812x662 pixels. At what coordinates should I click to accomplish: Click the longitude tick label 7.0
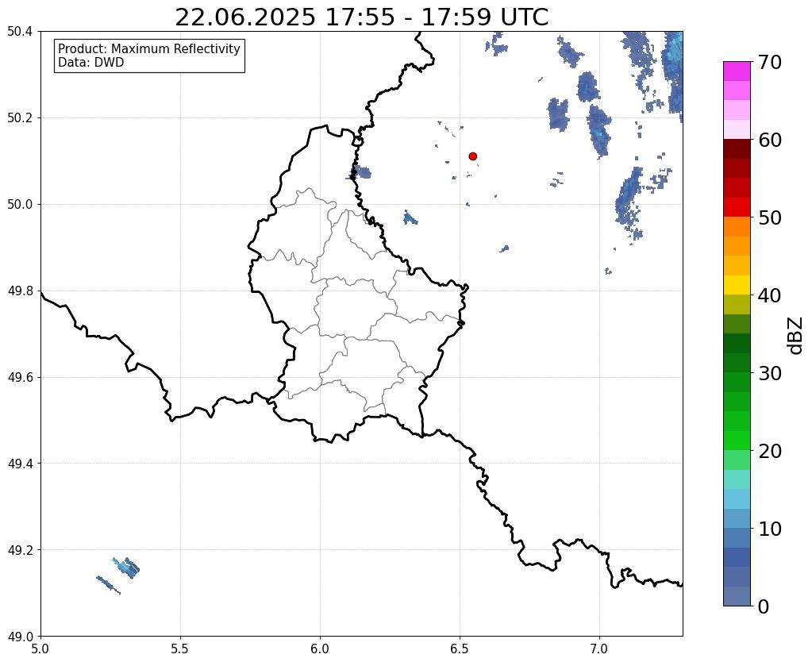pyautogui.click(x=599, y=649)
